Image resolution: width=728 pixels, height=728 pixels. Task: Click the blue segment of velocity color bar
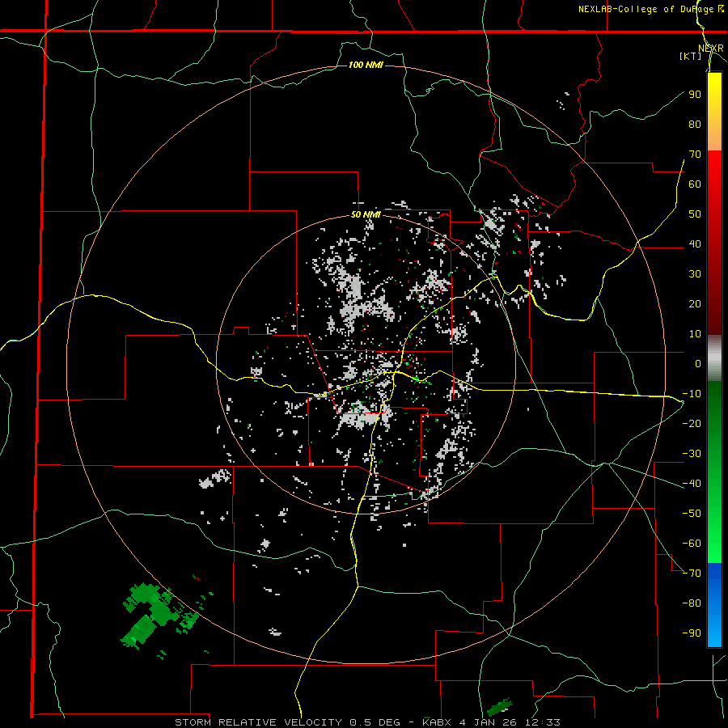[x=714, y=605]
